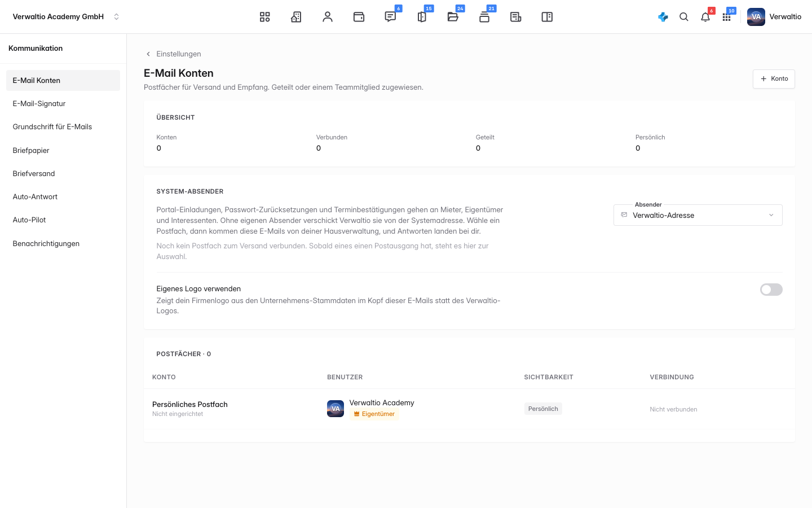Image resolution: width=812 pixels, height=508 pixels.
Task: Click the Verwaltio user name in header
Action: (785, 17)
